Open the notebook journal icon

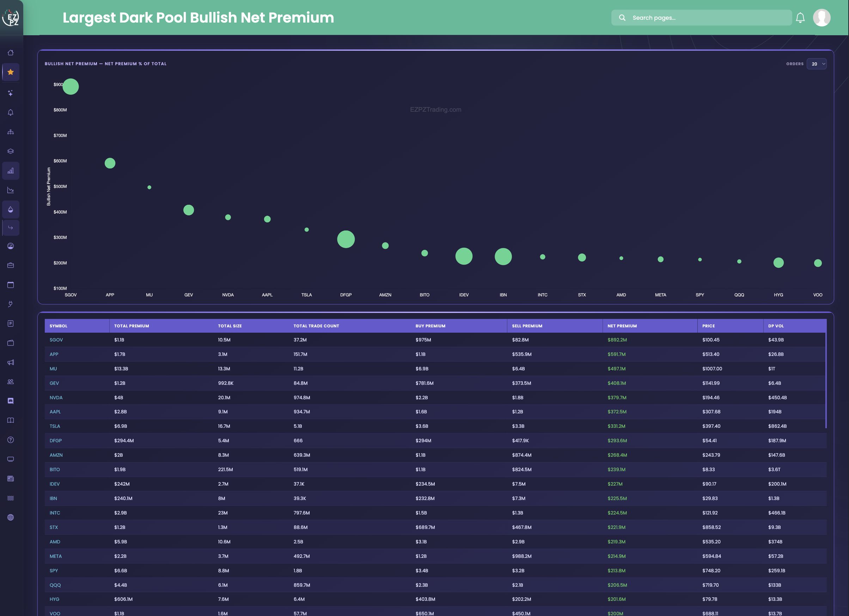point(11,324)
